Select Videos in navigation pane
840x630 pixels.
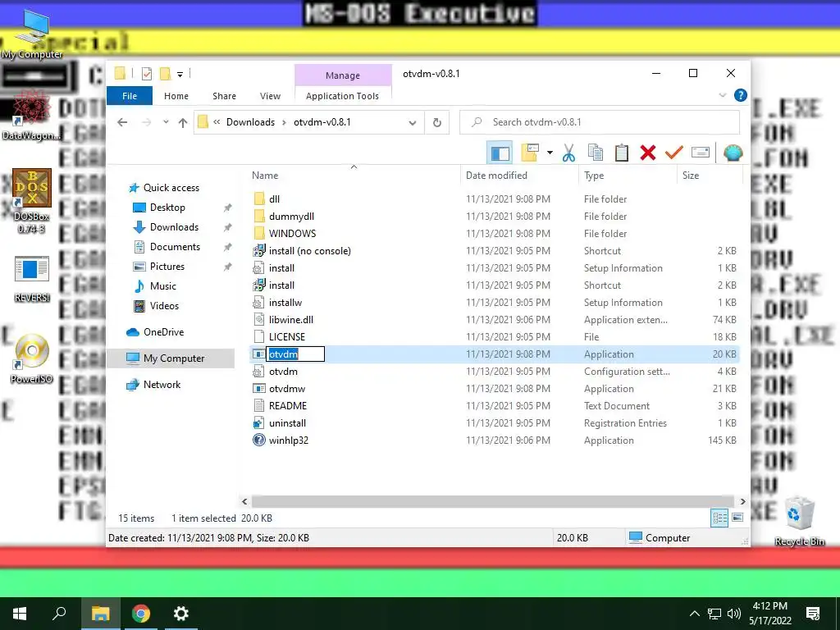[164, 306]
